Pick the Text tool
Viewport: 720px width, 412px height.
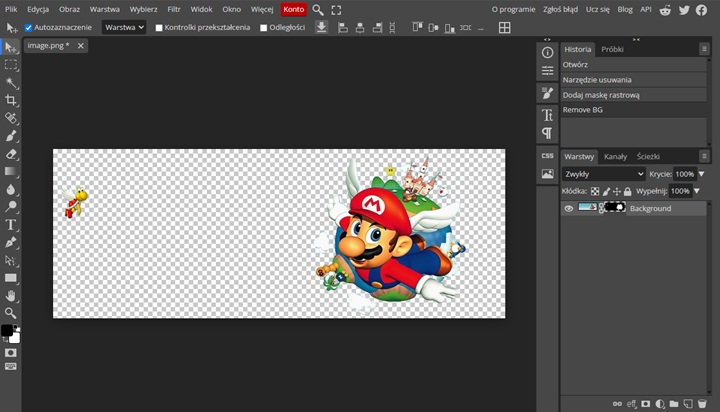(x=11, y=224)
